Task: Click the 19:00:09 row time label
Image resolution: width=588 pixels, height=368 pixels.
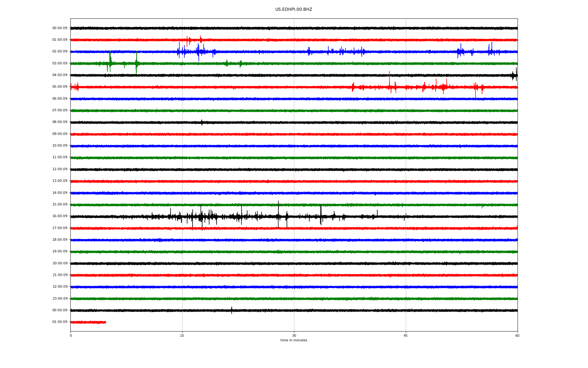Action: point(60,251)
